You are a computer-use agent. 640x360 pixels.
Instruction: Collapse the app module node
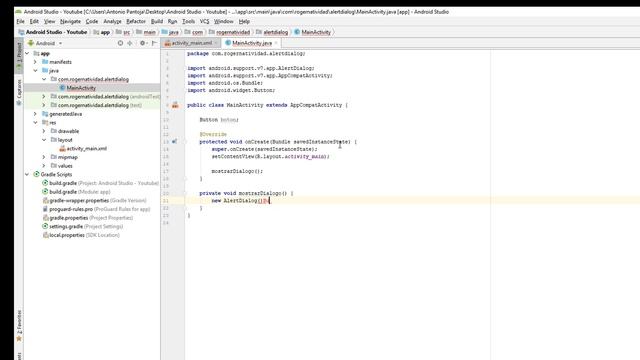(27, 53)
